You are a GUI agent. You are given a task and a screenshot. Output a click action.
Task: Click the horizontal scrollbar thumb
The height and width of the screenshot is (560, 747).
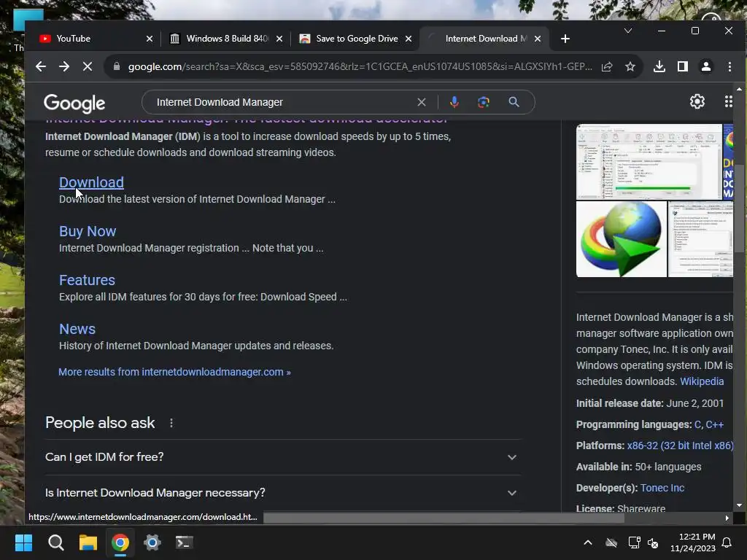click(444, 518)
